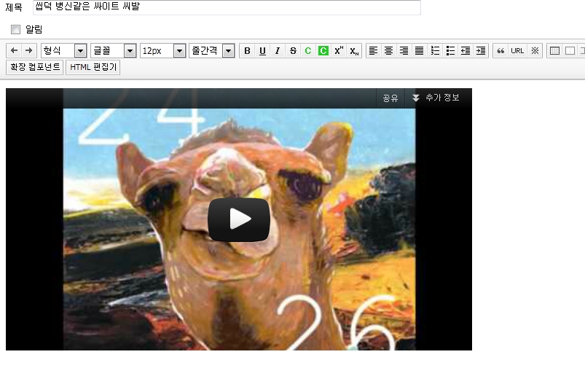Insert a blockquote
585x392 pixels.
point(500,51)
